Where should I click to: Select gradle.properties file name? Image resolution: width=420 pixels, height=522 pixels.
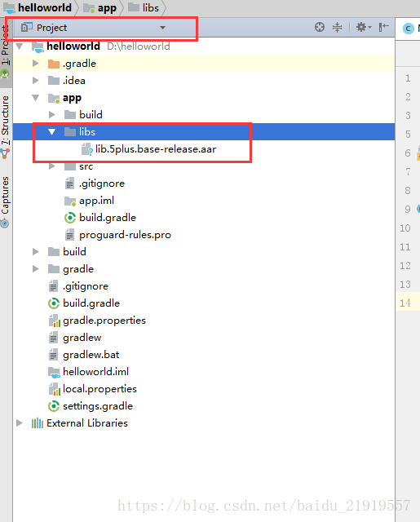(x=104, y=321)
